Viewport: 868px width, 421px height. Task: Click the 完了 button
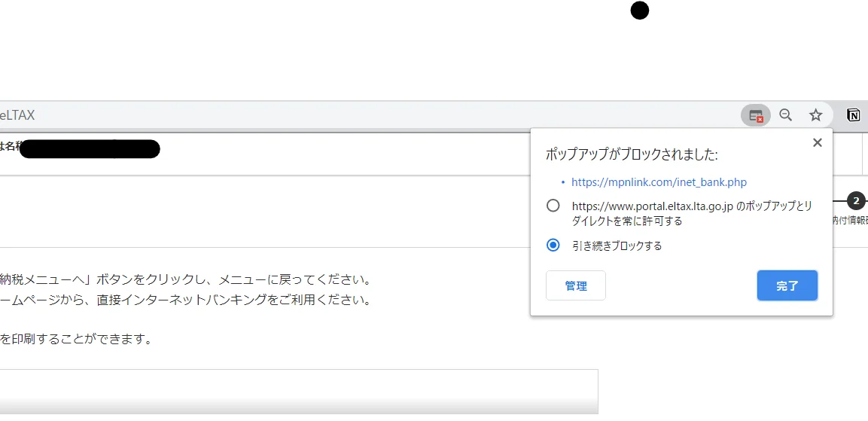[x=787, y=286]
